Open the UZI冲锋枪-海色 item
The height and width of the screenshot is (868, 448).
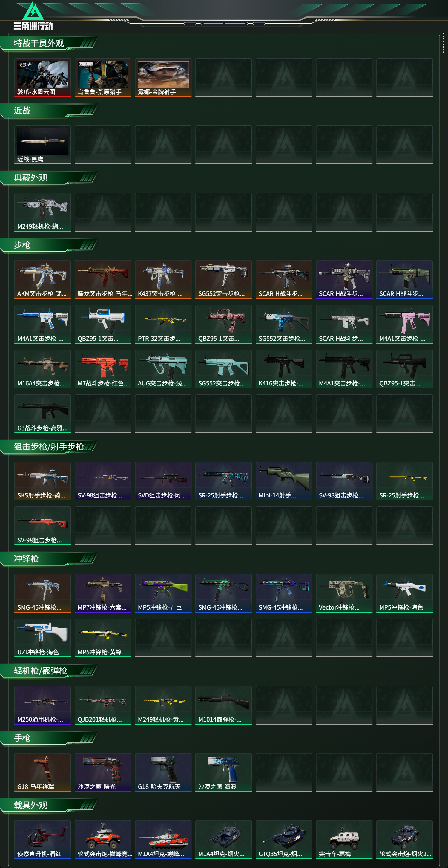click(42, 638)
